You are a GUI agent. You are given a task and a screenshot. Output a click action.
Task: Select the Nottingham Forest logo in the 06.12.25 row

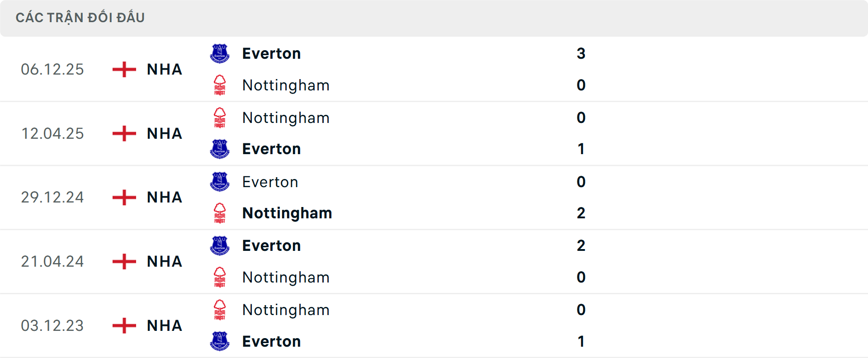[220, 85]
